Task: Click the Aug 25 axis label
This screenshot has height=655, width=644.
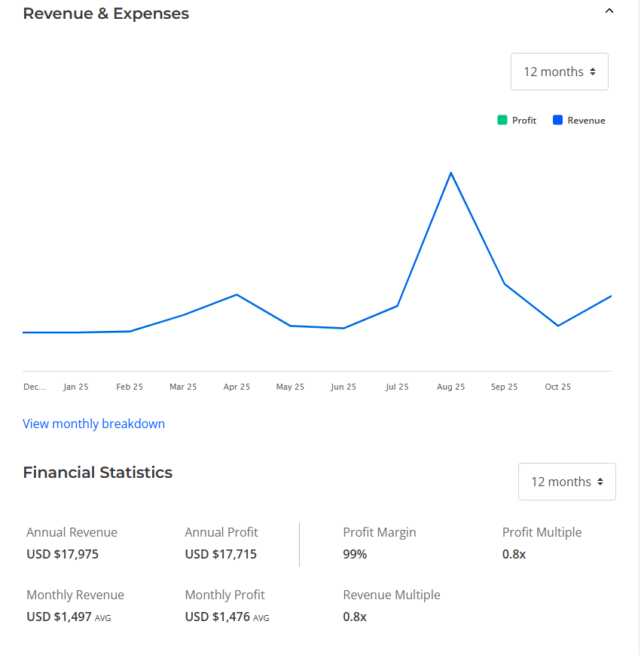Action: click(450, 387)
